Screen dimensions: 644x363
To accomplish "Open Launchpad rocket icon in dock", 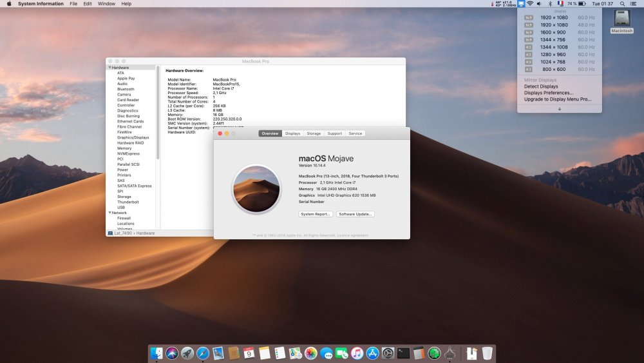I will 187,353.
